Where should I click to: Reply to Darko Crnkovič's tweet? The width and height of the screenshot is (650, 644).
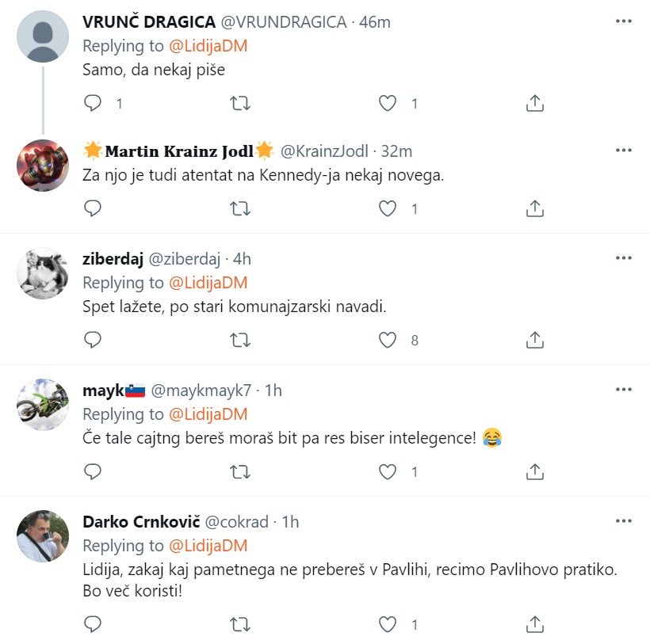[93, 624]
